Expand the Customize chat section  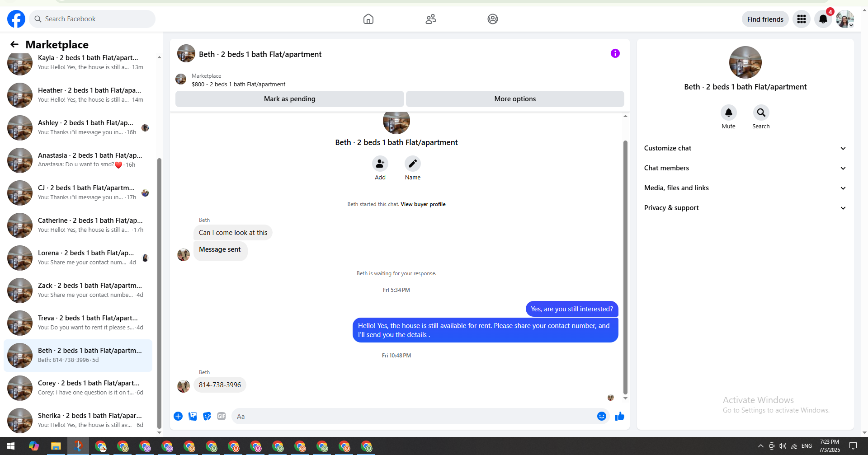coord(745,148)
